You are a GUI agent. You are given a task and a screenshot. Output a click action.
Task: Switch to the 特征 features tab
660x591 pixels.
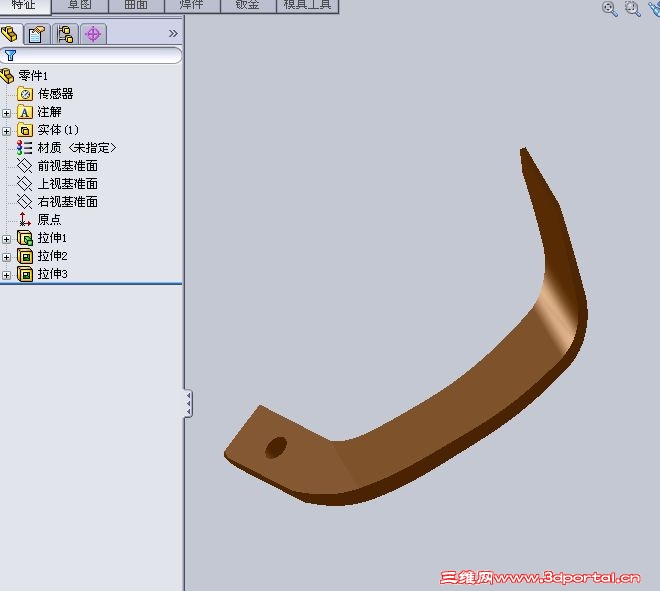tap(24, 5)
